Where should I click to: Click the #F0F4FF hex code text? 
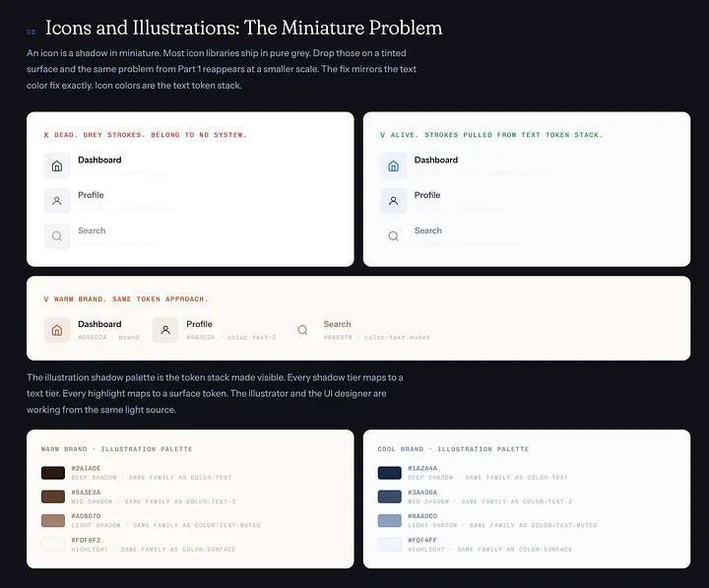[422, 540]
